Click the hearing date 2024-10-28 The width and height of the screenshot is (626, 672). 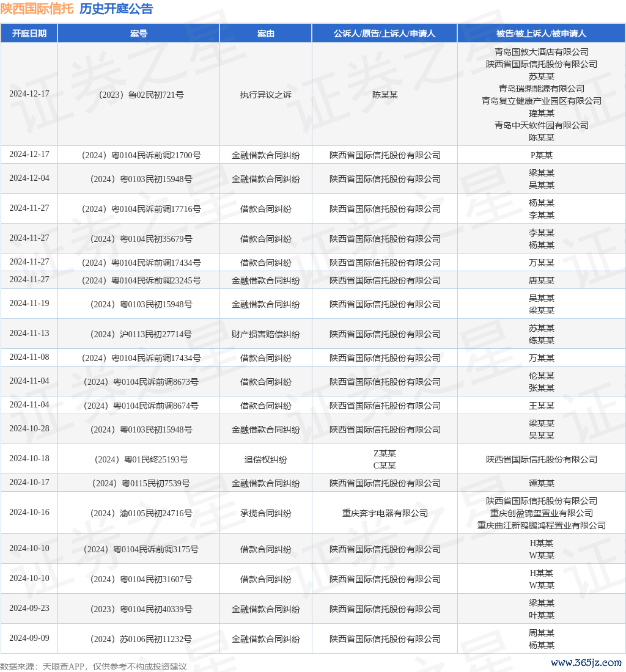click(29, 429)
